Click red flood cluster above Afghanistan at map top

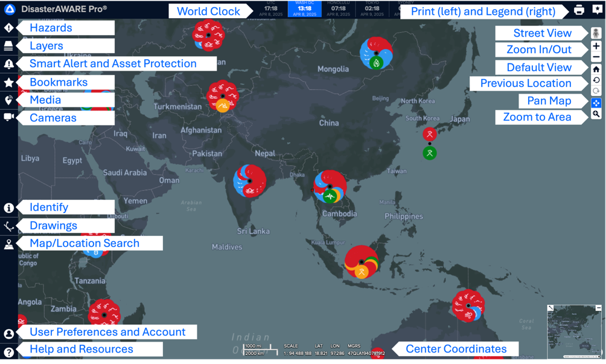point(208,35)
